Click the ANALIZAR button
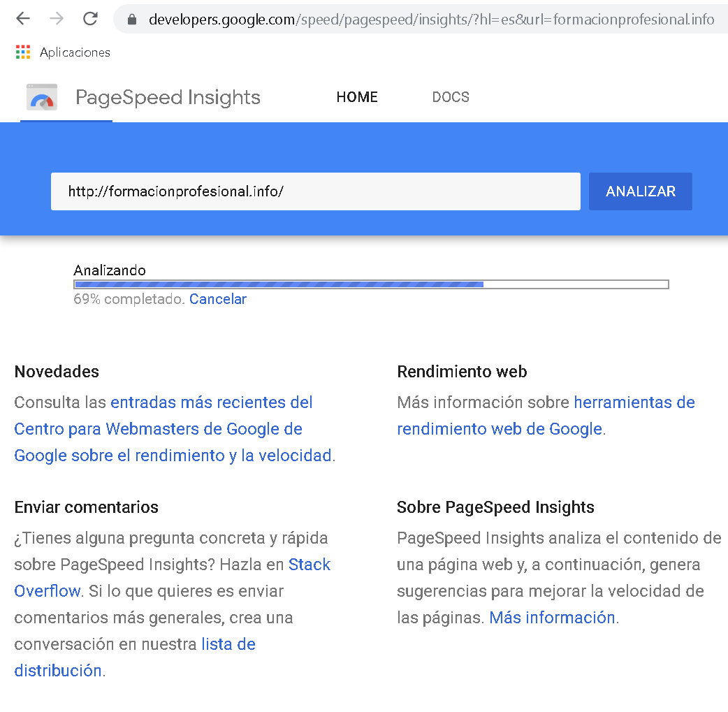This screenshot has height=712, width=728. tap(640, 191)
